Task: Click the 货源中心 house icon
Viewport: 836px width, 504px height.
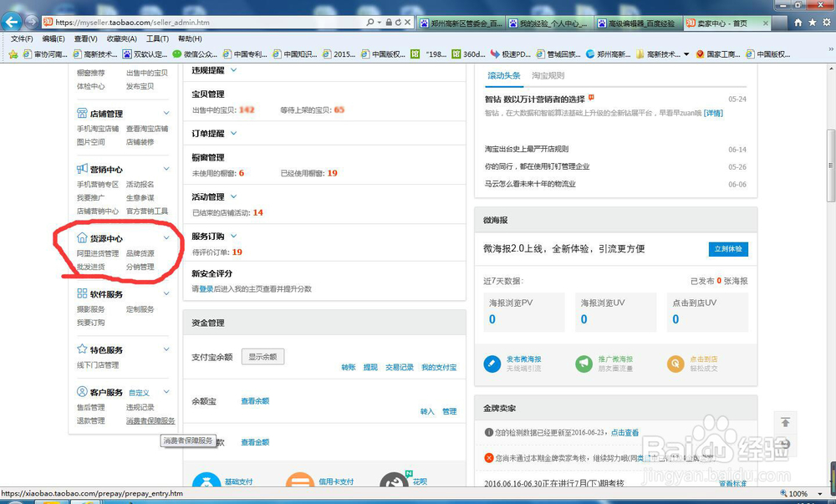Action: click(82, 237)
